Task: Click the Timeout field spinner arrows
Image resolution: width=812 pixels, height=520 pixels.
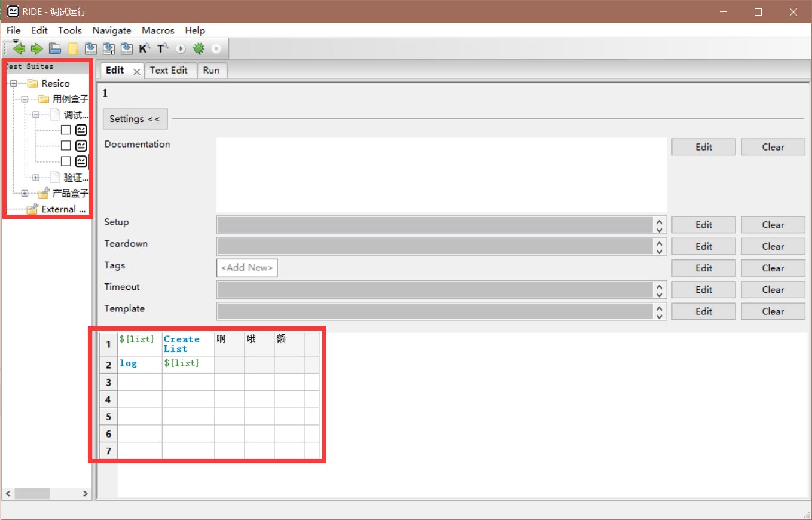Action: [x=660, y=290]
